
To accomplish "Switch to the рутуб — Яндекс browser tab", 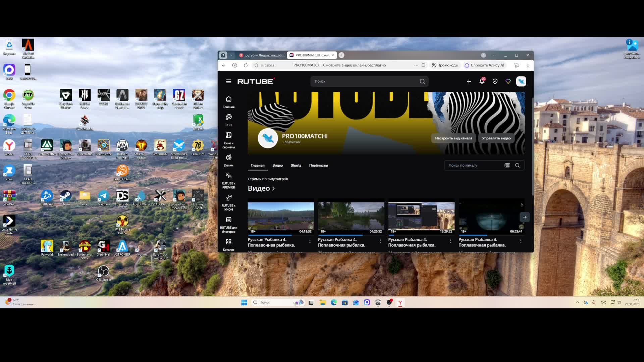I will pos(262,55).
